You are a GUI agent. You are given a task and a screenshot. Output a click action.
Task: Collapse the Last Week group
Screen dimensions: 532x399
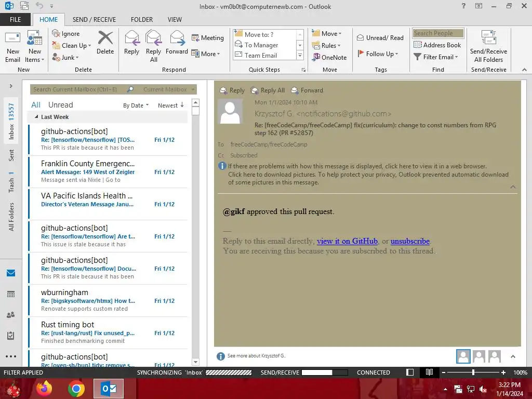tap(36, 116)
